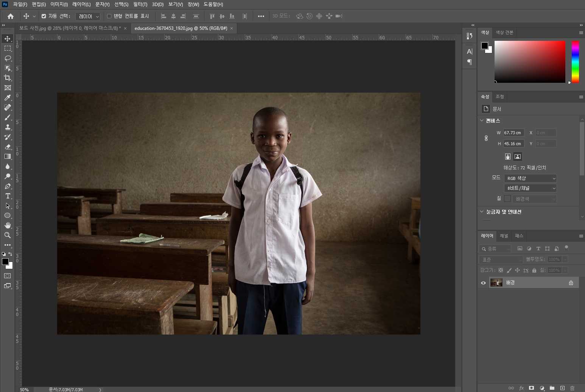This screenshot has height=392, width=585.
Task: Open 필터(T) menu
Action: click(x=140, y=5)
